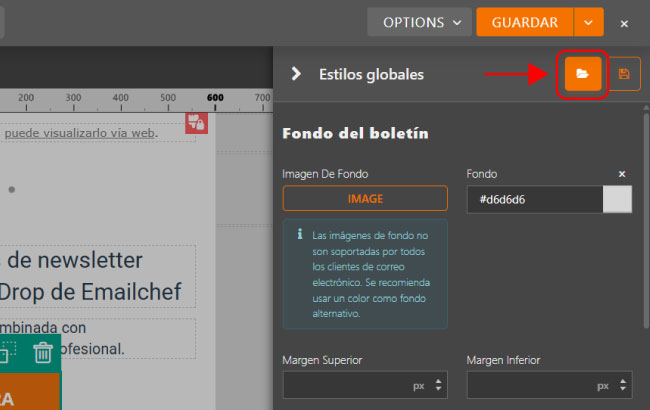Open the Fondo gray color swatch
Image resolution: width=650 pixels, height=410 pixels.
pyautogui.click(x=618, y=199)
